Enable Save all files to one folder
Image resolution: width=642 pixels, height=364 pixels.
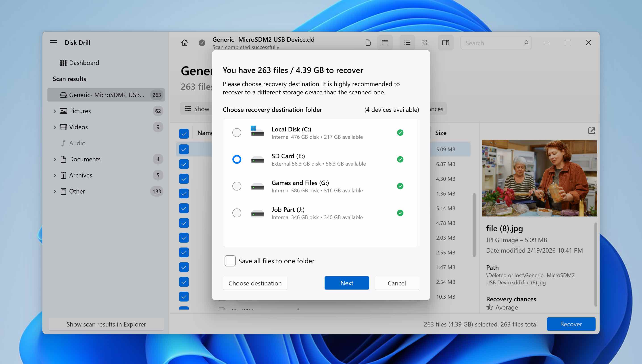(230, 261)
